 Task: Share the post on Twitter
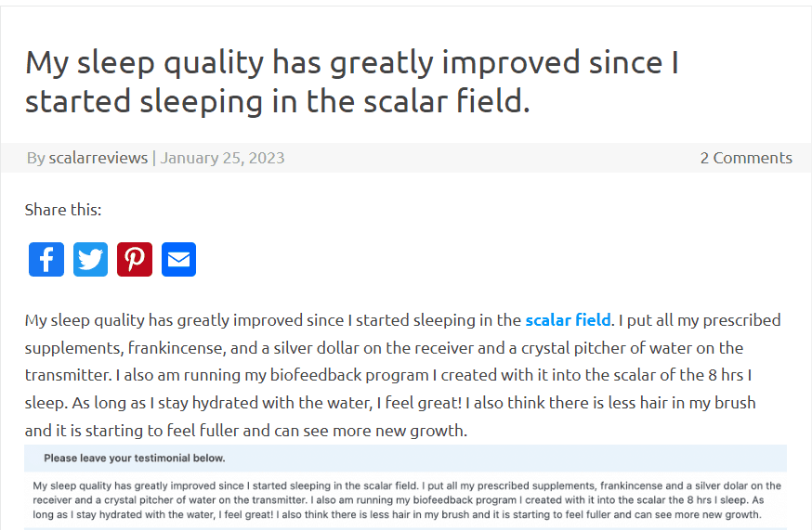pos(91,259)
